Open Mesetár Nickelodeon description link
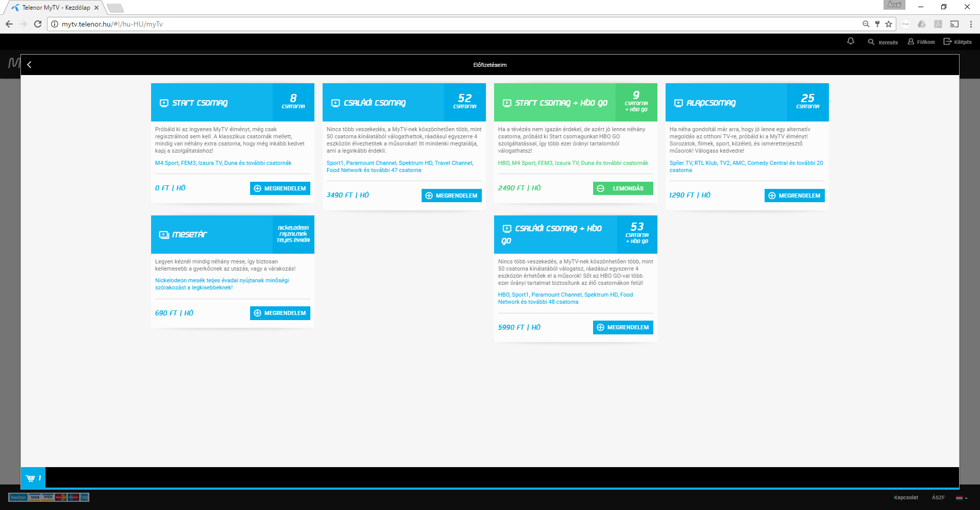 [x=222, y=284]
